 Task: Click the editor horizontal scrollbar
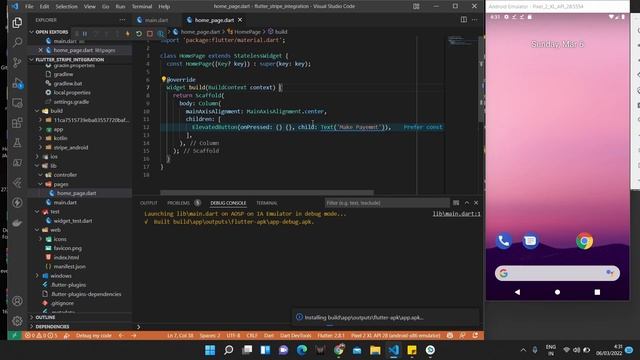click(x=267, y=193)
